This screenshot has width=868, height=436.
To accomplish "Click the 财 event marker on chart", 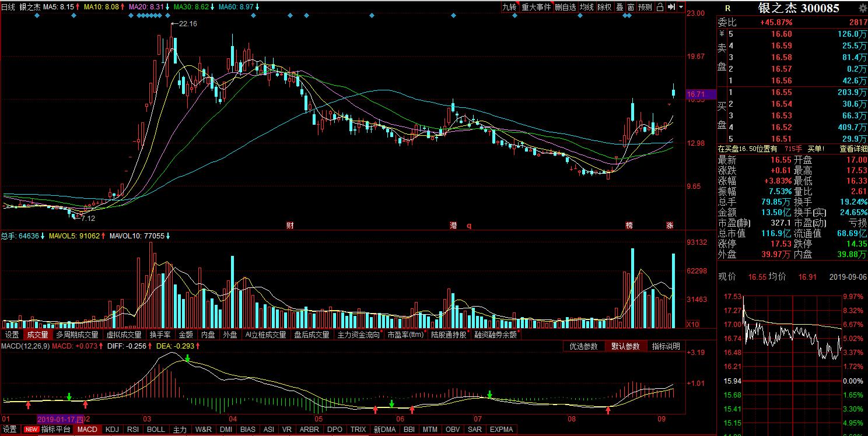I will pyautogui.click(x=290, y=225).
